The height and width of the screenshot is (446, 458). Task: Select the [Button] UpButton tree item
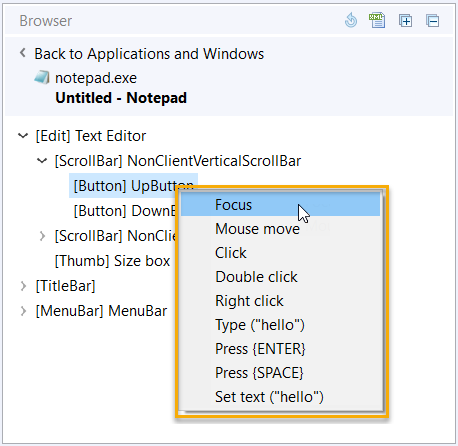(x=133, y=186)
